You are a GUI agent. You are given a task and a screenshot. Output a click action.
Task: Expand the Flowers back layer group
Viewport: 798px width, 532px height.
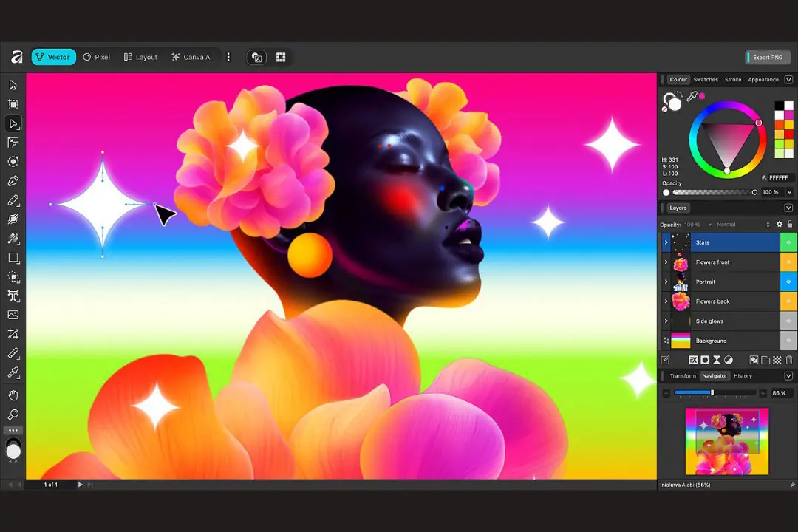coord(666,301)
